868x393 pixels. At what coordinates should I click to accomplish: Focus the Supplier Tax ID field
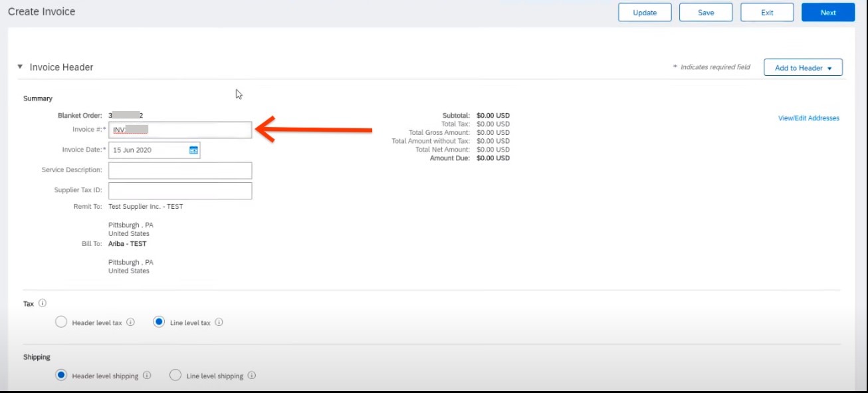tap(180, 191)
